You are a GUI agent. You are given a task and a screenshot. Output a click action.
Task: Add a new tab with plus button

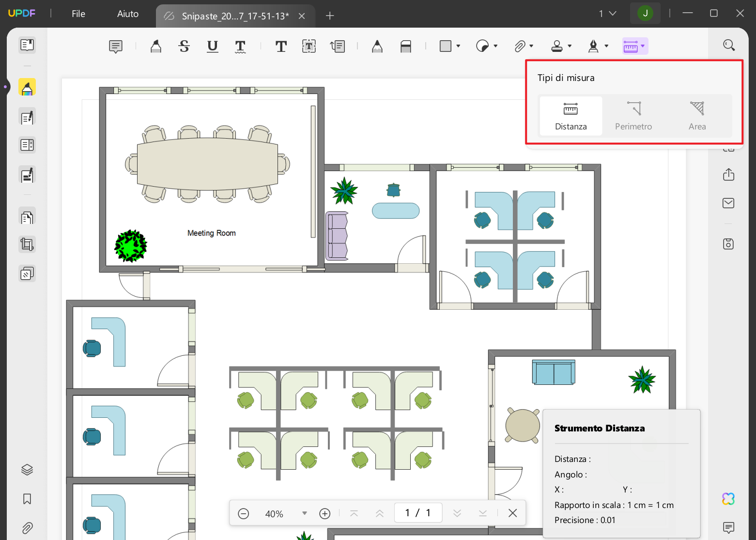coord(330,16)
